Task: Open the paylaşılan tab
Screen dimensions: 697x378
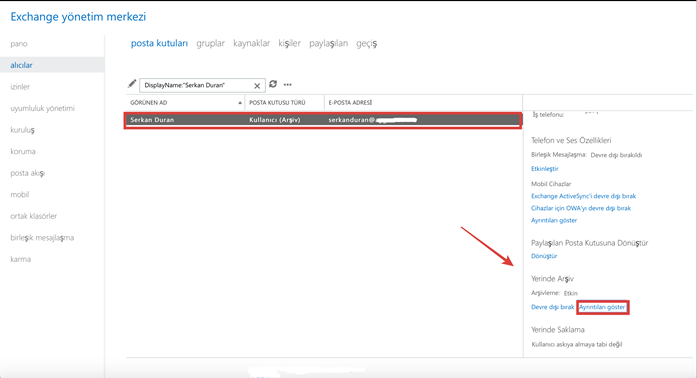Action: click(x=328, y=43)
